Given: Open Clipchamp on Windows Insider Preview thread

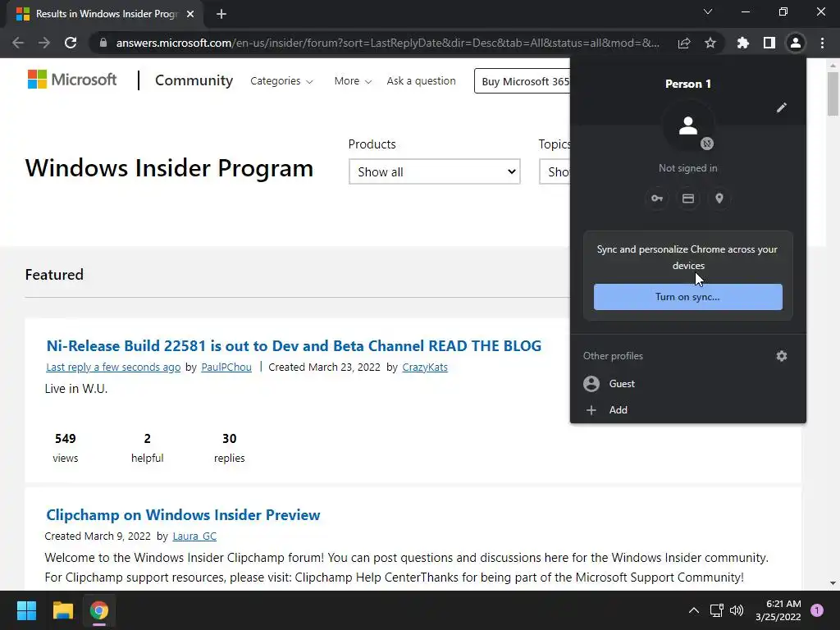Looking at the screenshot, I should point(183,515).
